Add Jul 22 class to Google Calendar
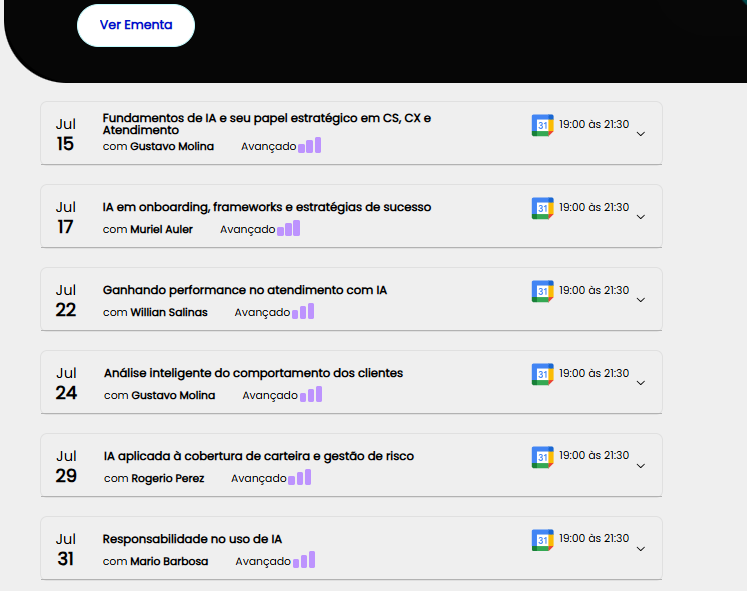This screenshot has height=591, width=747. (543, 291)
